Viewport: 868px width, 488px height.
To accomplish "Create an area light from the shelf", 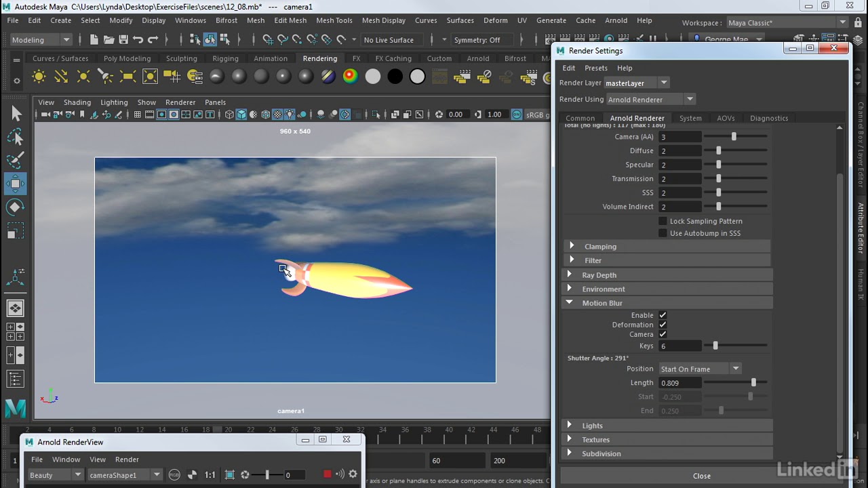I will pos(128,77).
